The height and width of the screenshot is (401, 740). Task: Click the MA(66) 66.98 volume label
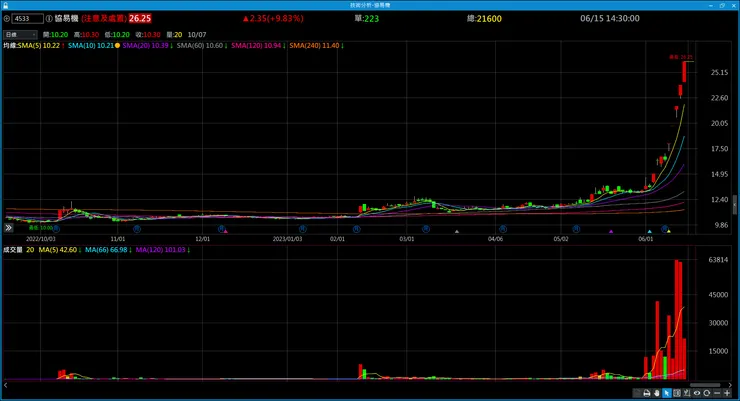point(108,250)
